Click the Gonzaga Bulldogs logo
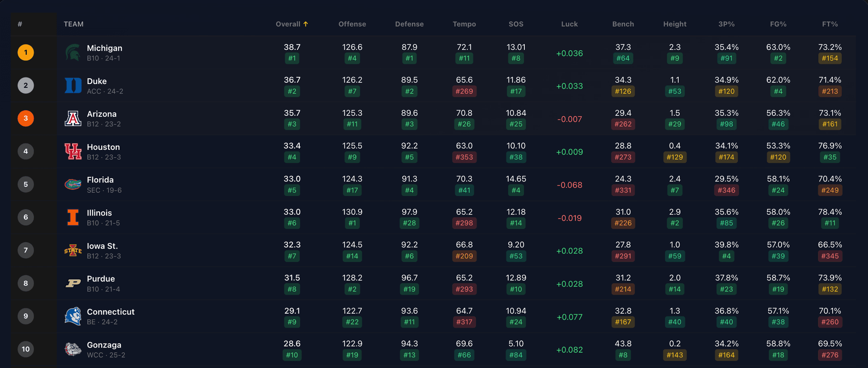The width and height of the screenshot is (868, 368). [73, 349]
